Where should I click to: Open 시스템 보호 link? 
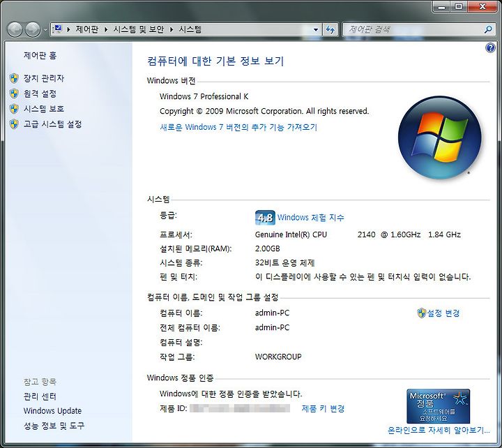[44, 109]
